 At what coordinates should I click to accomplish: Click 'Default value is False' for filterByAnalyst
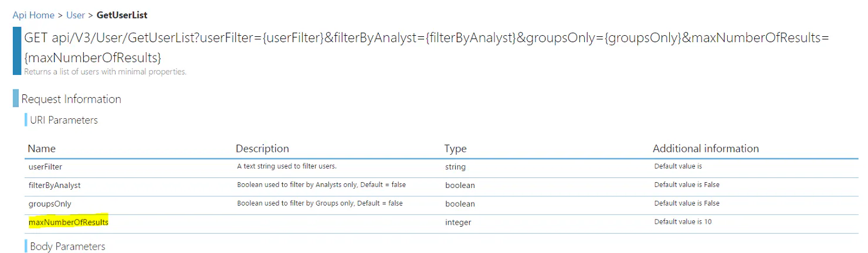687,185
